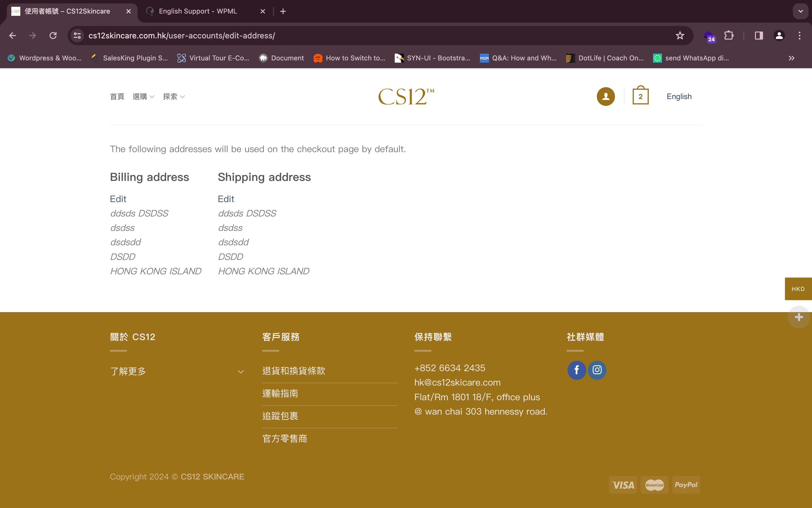Expand the 選購 menu dropdown

coord(143,97)
